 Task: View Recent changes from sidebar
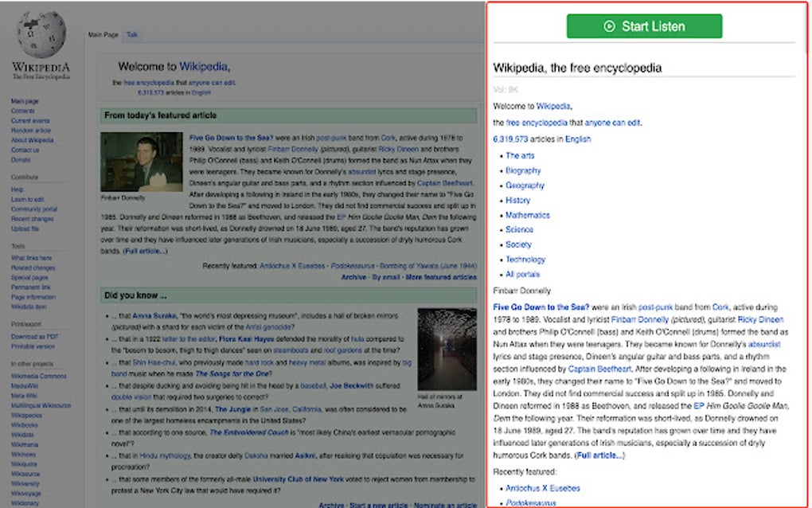pos(32,219)
